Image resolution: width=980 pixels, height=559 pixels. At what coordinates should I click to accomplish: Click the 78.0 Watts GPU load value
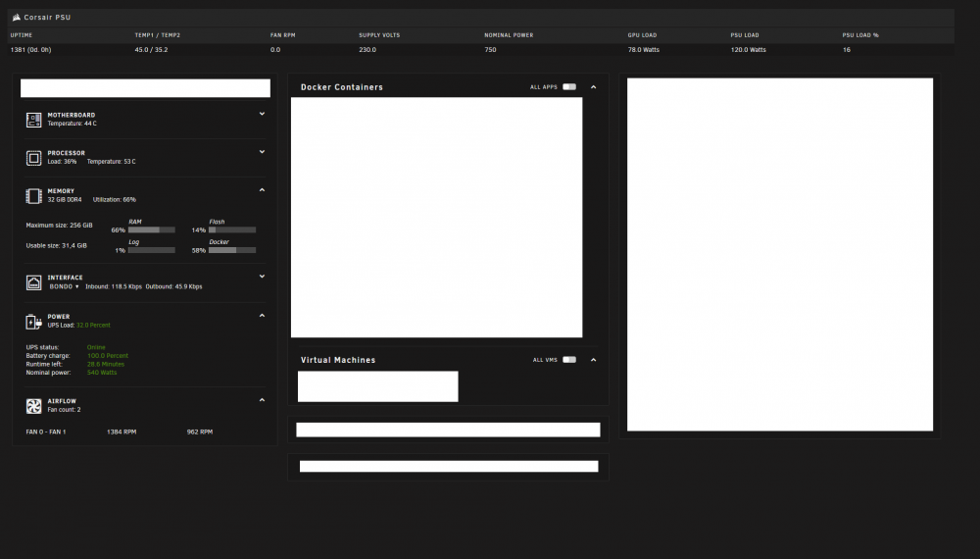[x=644, y=49]
